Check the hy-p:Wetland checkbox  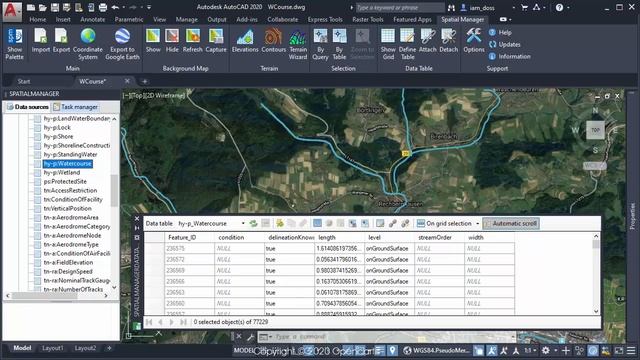[x=38, y=173]
